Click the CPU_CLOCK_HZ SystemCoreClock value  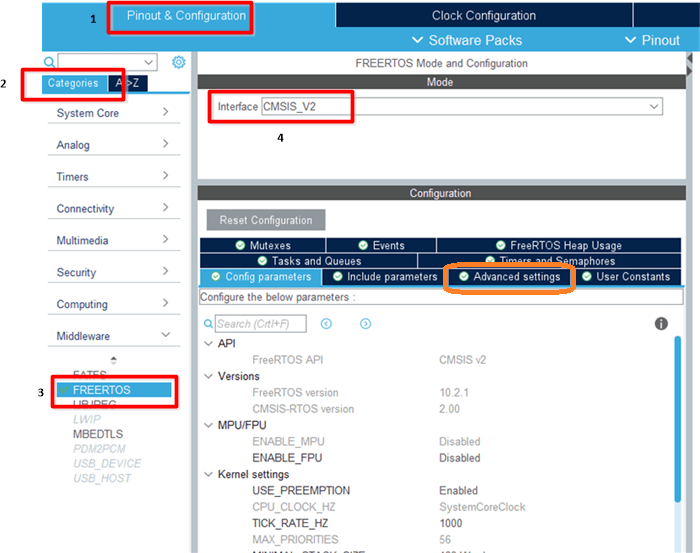pyautogui.click(x=482, y=507)
